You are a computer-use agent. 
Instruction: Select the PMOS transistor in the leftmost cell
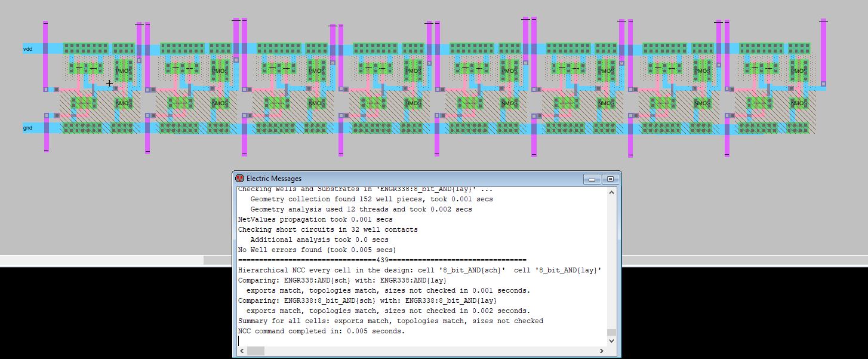124,71
